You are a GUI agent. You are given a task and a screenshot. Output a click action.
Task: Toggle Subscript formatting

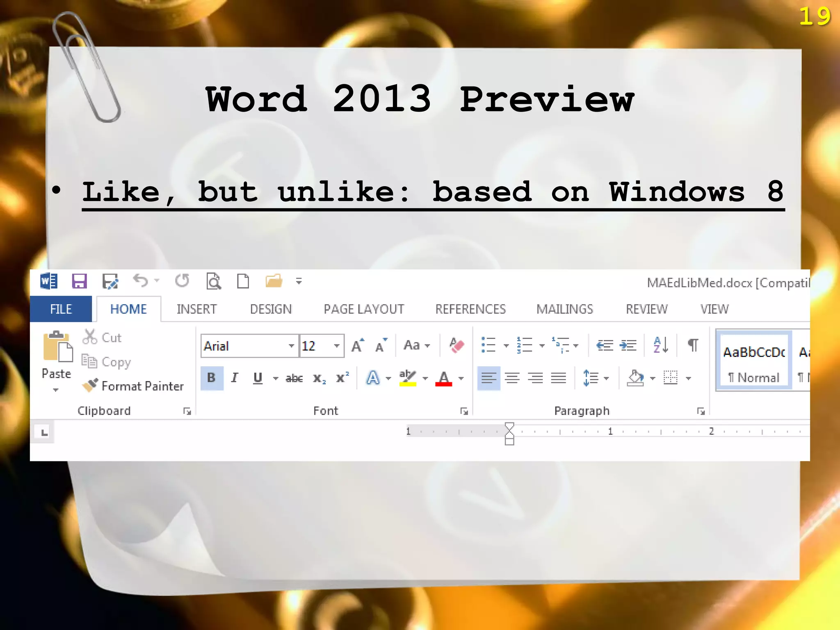(319, 378)
